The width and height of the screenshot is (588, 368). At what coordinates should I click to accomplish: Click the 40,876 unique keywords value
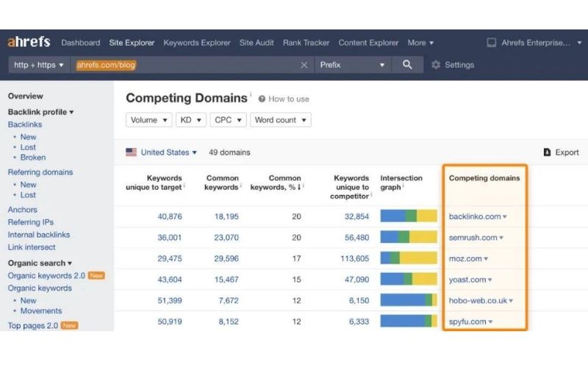pos(170,216)
